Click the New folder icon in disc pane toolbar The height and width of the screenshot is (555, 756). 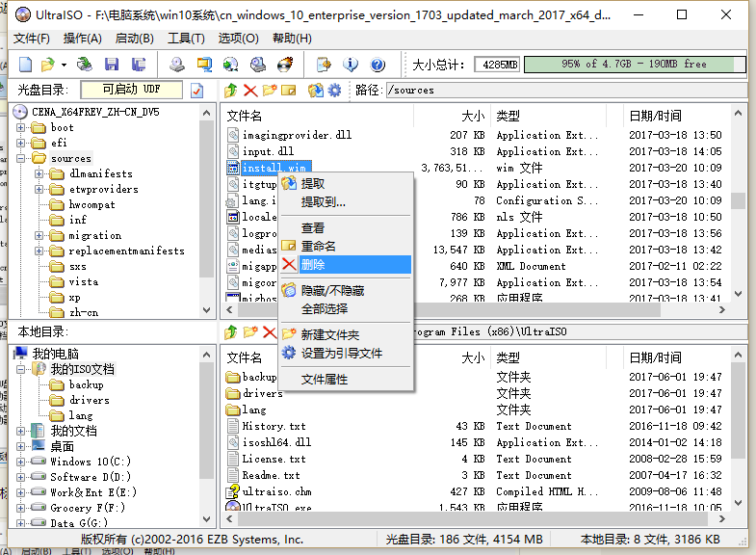click(270, 91)
